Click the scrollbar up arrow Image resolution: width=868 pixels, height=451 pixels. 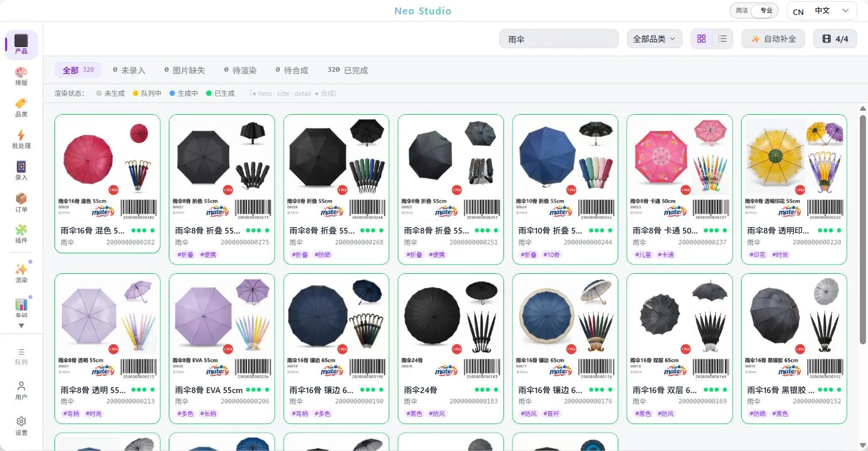pyautogui.click(x=862, y=108)
